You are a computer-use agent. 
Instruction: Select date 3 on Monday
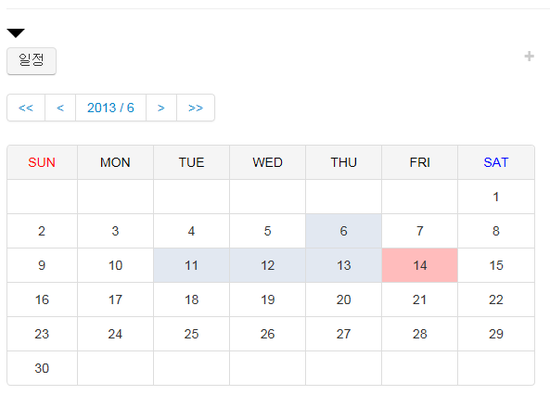click(115, 231)
